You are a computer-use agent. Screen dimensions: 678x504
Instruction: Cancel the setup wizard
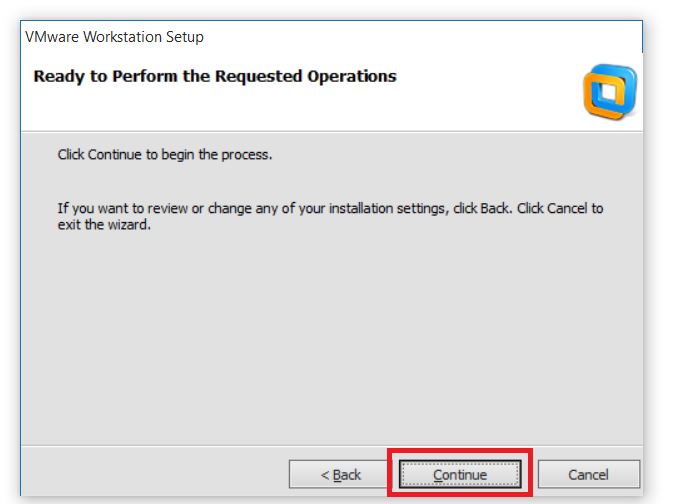(589, 474)
